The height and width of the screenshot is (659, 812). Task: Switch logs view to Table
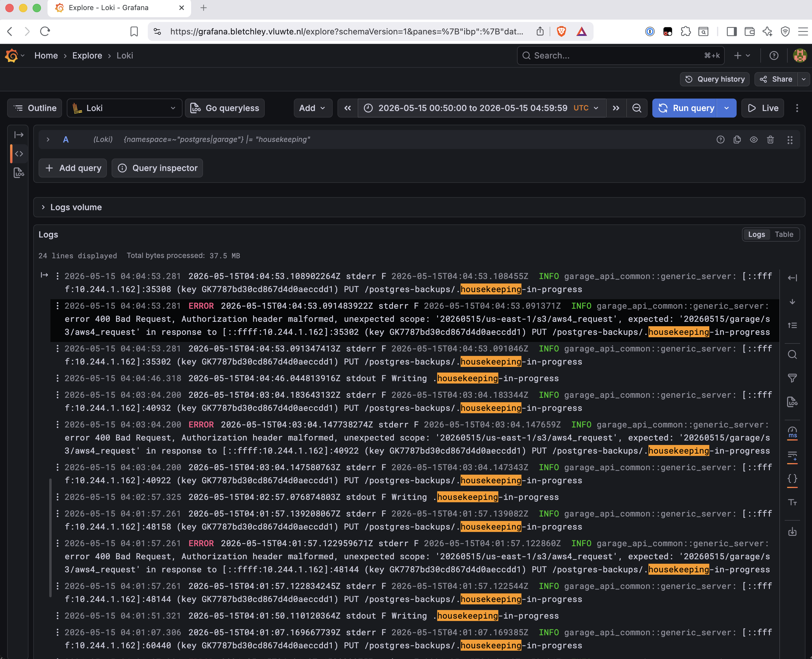(x=784, y=235)
